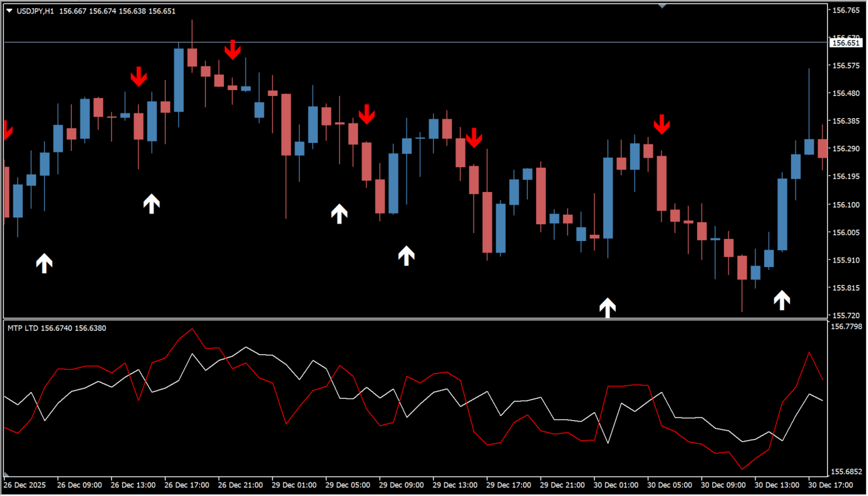Click the 26 Dec 17:00 time axis label
The width and height of the screenshot is (868, 496).
(x=186, y=485)
